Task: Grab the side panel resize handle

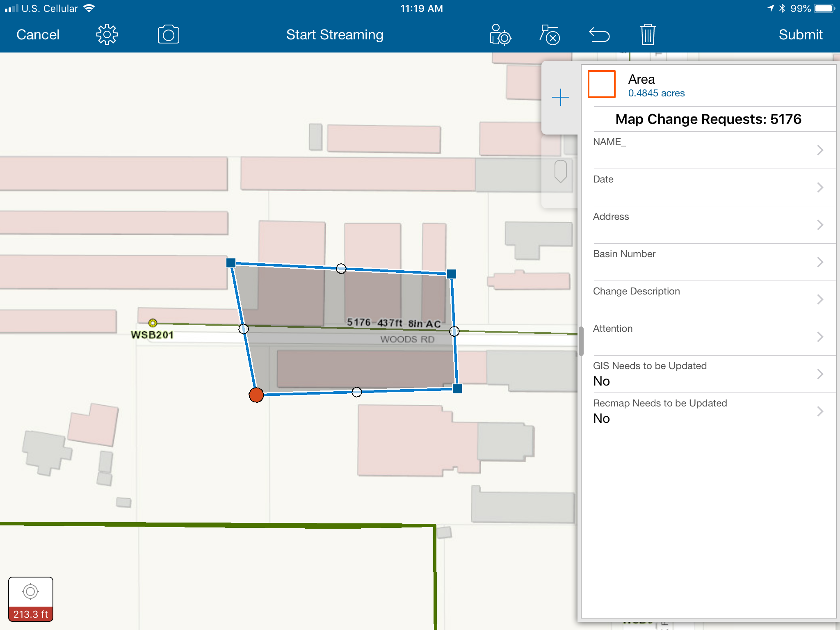Action: (x=581, y=341)
